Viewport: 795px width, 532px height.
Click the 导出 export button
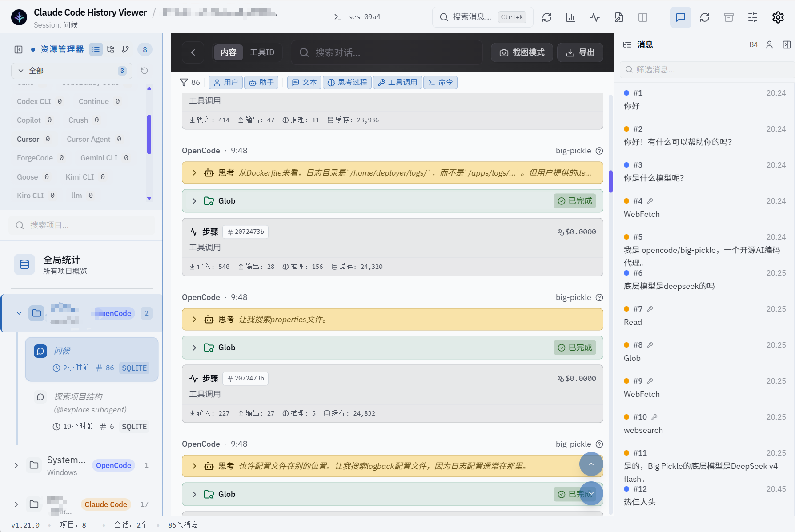pyautogui.click(x=580, y=52)
